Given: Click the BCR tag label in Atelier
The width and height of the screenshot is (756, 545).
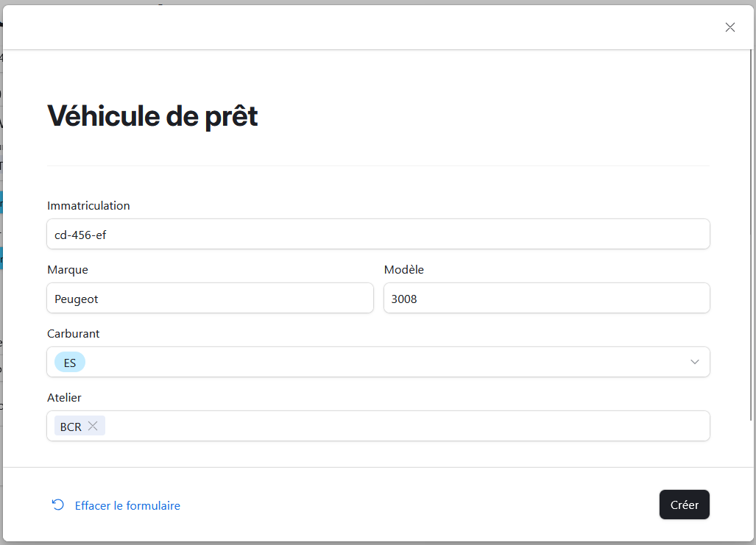Looking at the screenshot, I should pyautogui.click(x=71, y=427).
